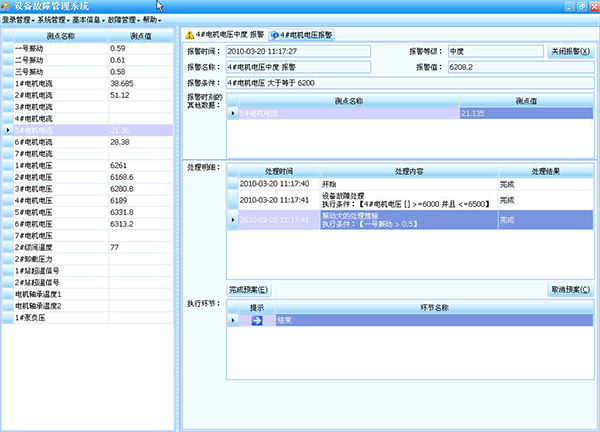Image resolution: width=600 pixels, height=432 pixels.
Task: Select the 设备故障处理 processing row
Action: (x=410, y=200)
